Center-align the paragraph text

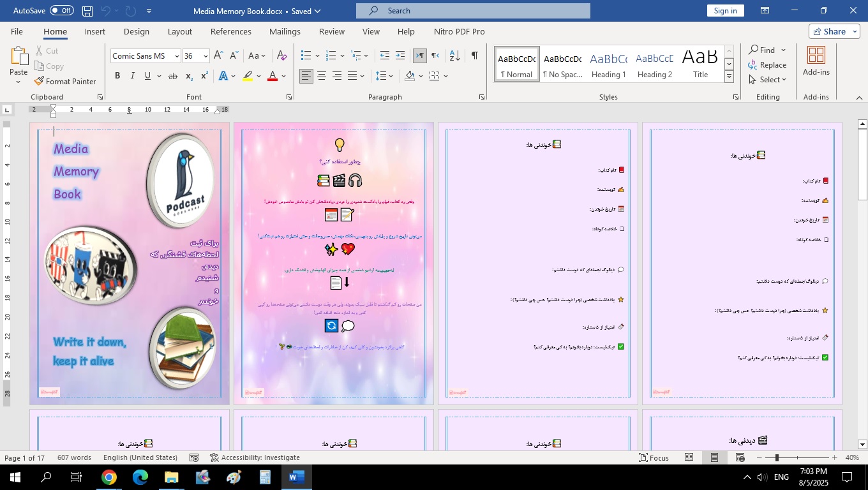(322, 76)
